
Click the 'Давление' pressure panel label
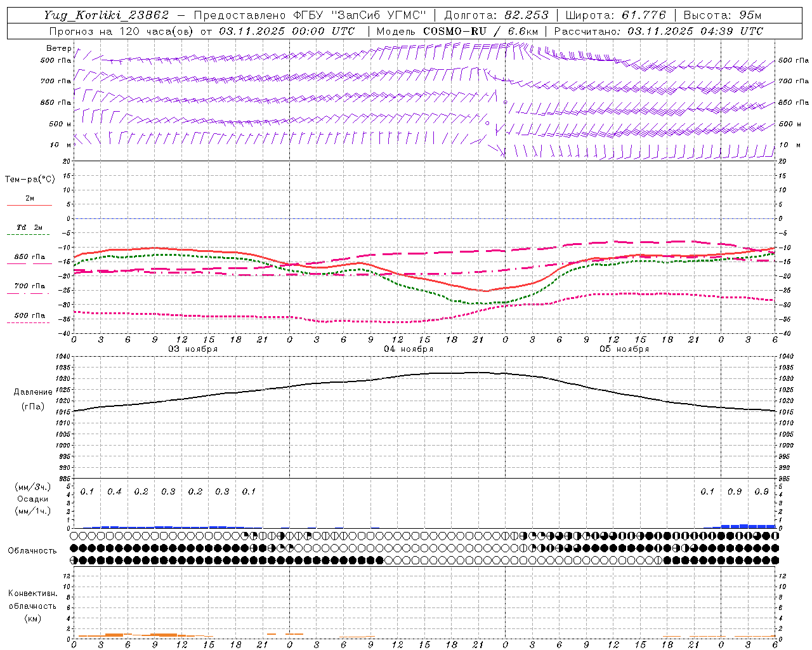coord(33,392)
